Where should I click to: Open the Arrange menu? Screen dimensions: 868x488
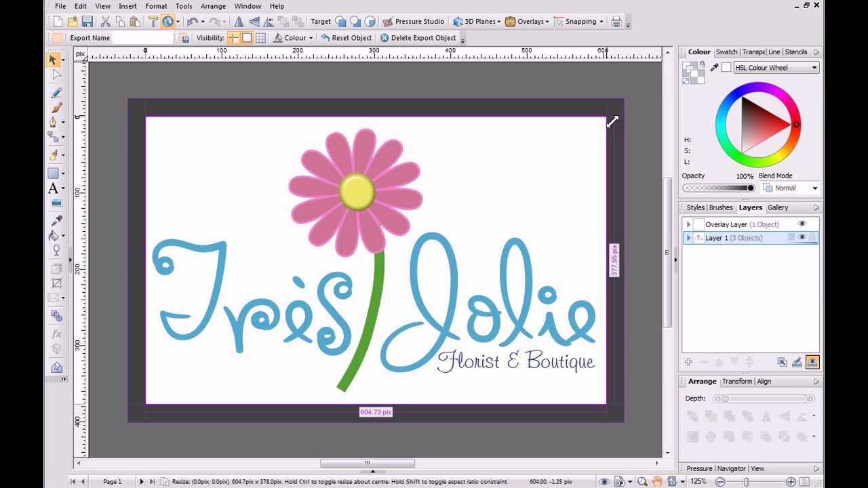pyautogui.click(x=213, y=6)
